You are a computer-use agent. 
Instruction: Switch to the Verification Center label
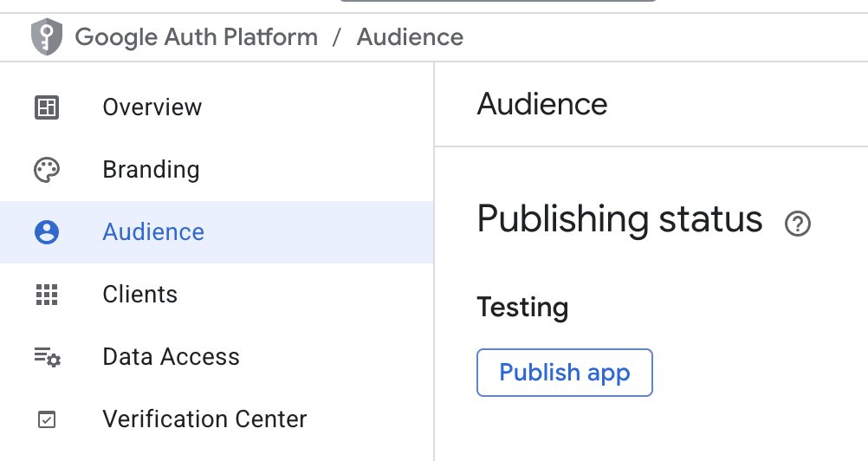pos(204,419)
